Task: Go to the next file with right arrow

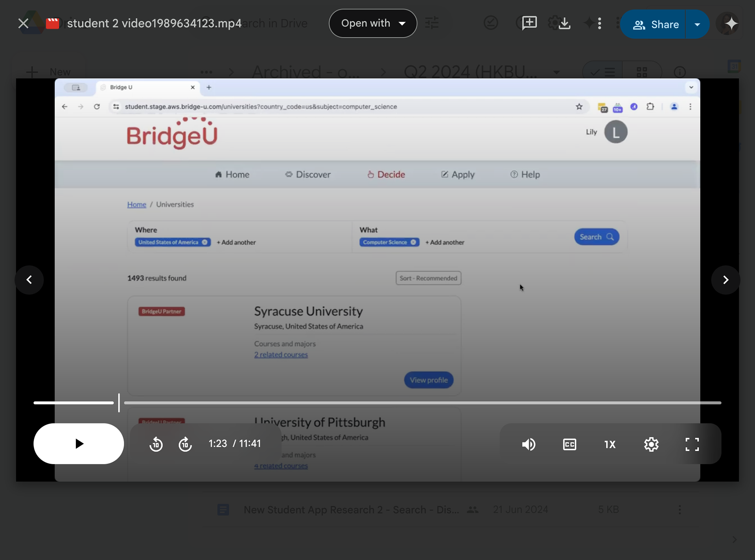Action: pos(726,280)
